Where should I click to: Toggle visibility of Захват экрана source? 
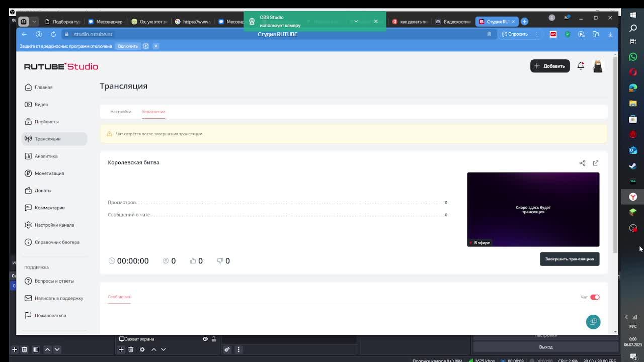pyautogui.click(x=205, y=339)
